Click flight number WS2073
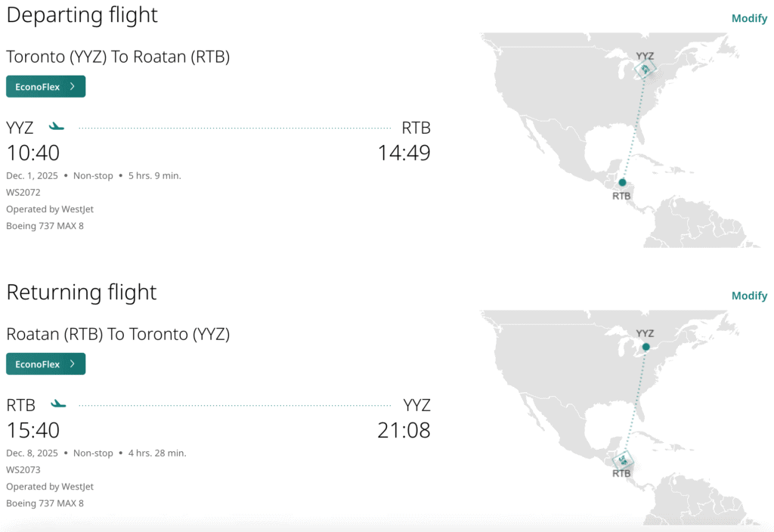This screenshot has height=532, width=774. coord(23,469)
